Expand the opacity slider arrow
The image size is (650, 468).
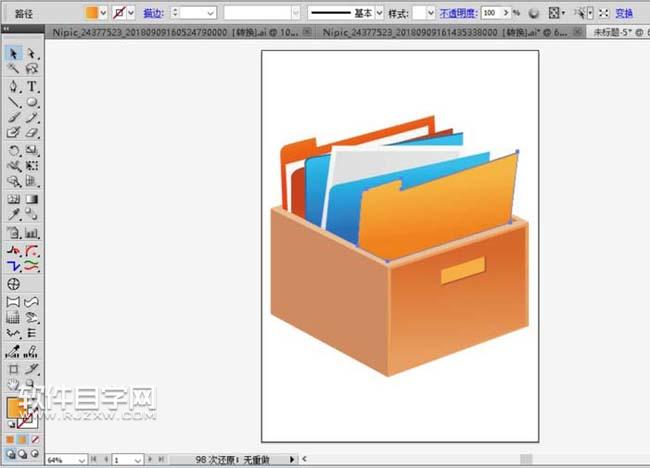(506, 13)
